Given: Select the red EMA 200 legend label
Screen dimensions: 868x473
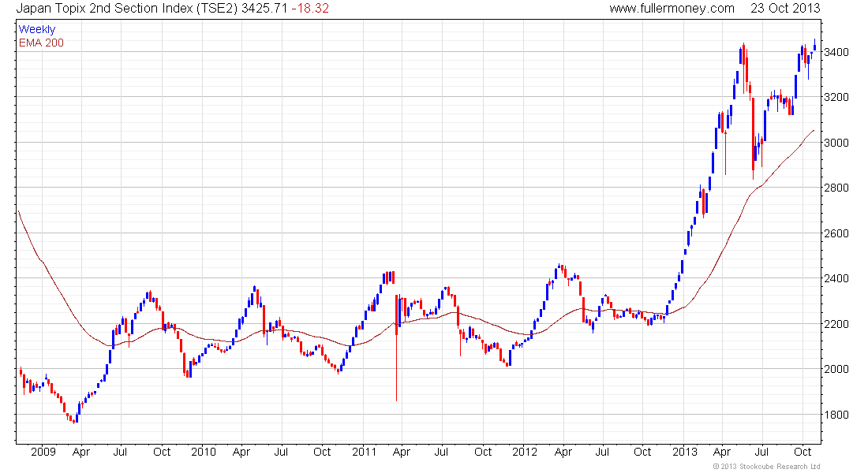Looking at the screenshot, I should tap(41, 43).
